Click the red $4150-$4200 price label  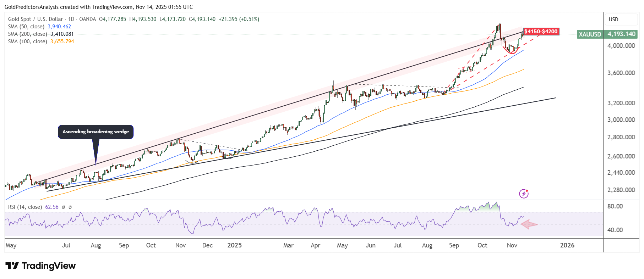tap(541, 32)
